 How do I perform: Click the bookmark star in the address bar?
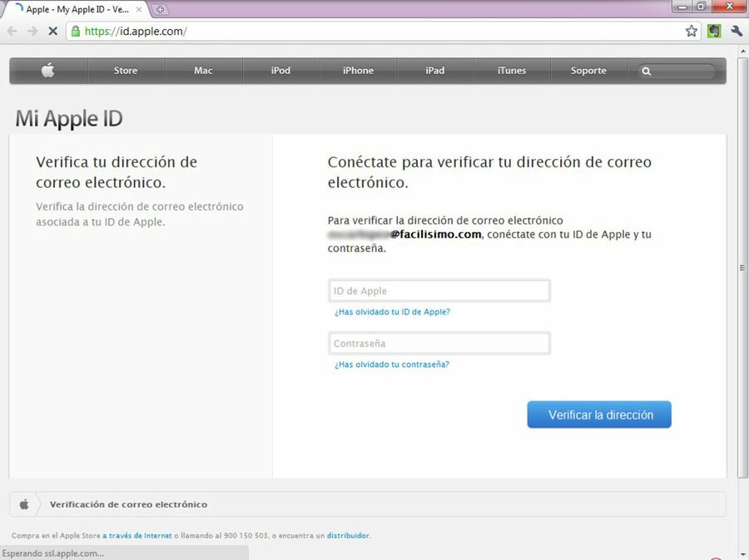[x=691, y=30]
